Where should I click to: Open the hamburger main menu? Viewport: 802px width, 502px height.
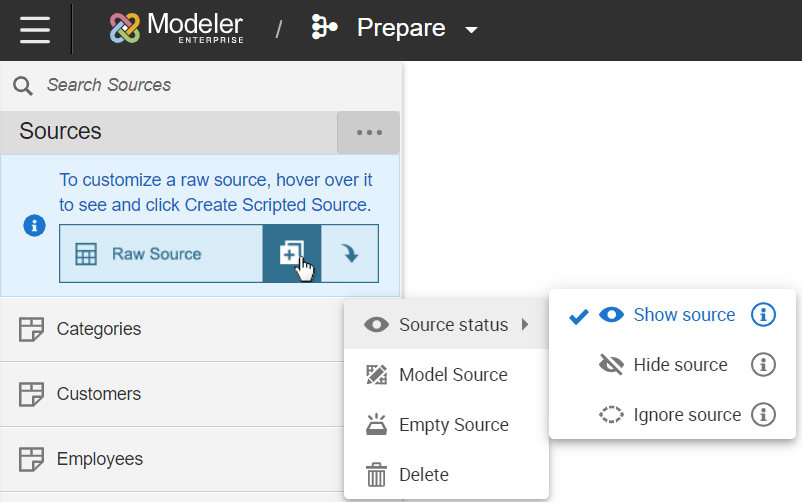click(x=35, y=29)
